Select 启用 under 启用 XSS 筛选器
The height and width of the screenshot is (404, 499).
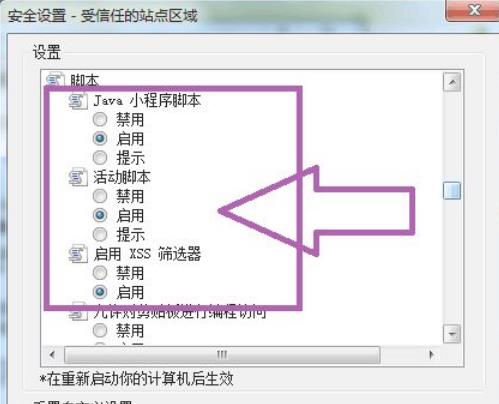pos(100,292)
